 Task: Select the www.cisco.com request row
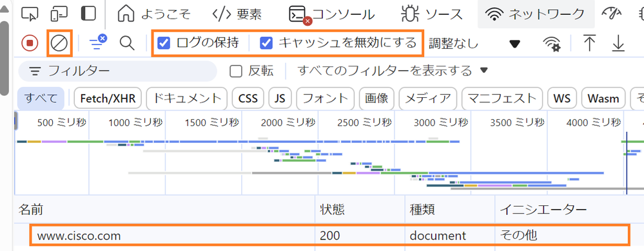click(x=329, y=236)
